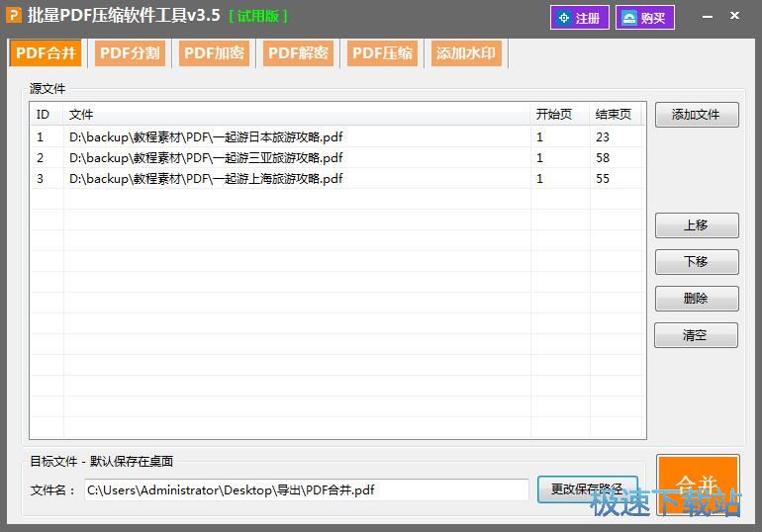
Task: Click the 文件名 output path field
Action: (x=306, y=490)
